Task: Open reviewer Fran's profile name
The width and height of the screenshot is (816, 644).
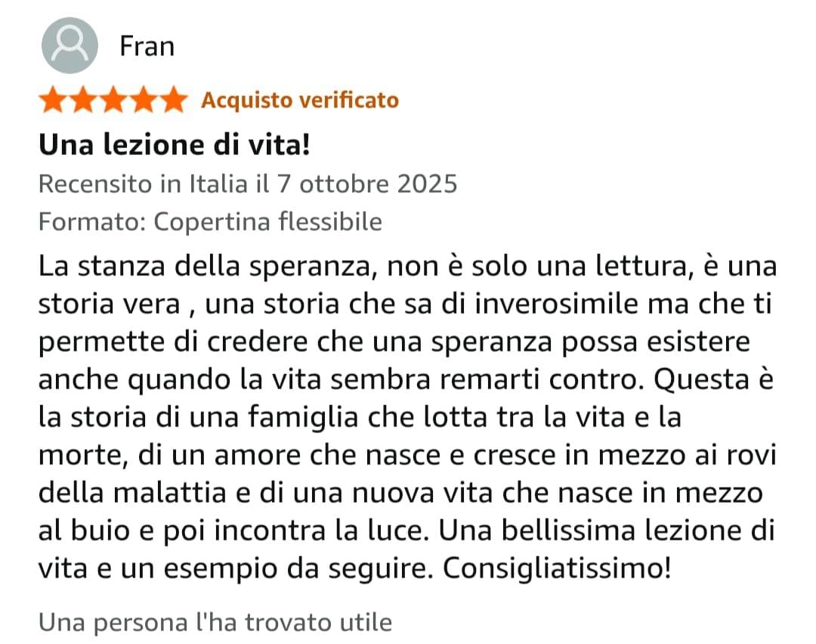Action: click(147, 46)
